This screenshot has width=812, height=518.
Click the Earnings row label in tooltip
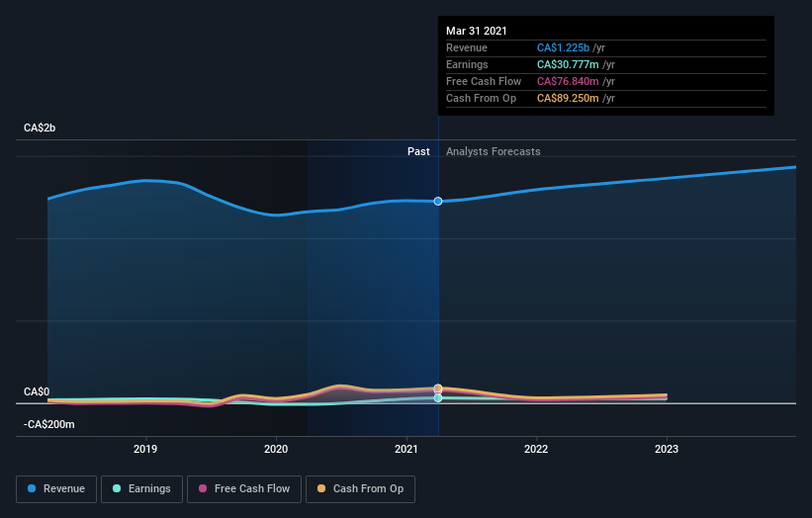467,64
